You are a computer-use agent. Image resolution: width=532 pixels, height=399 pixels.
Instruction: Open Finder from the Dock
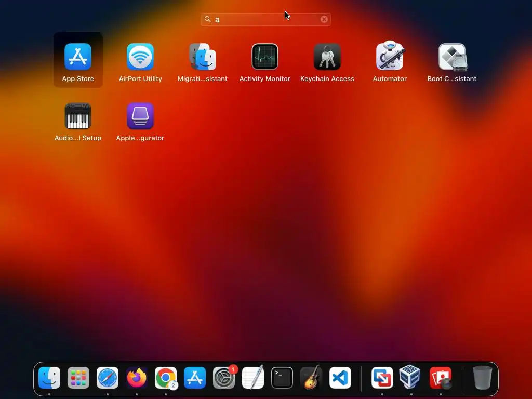pos(49,378)
